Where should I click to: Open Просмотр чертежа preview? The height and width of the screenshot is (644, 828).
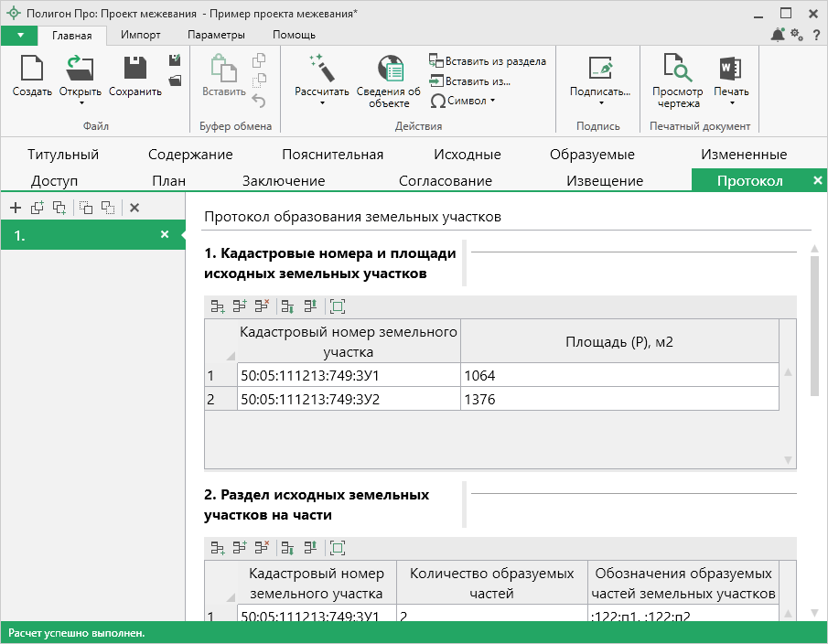coord(677,70)
